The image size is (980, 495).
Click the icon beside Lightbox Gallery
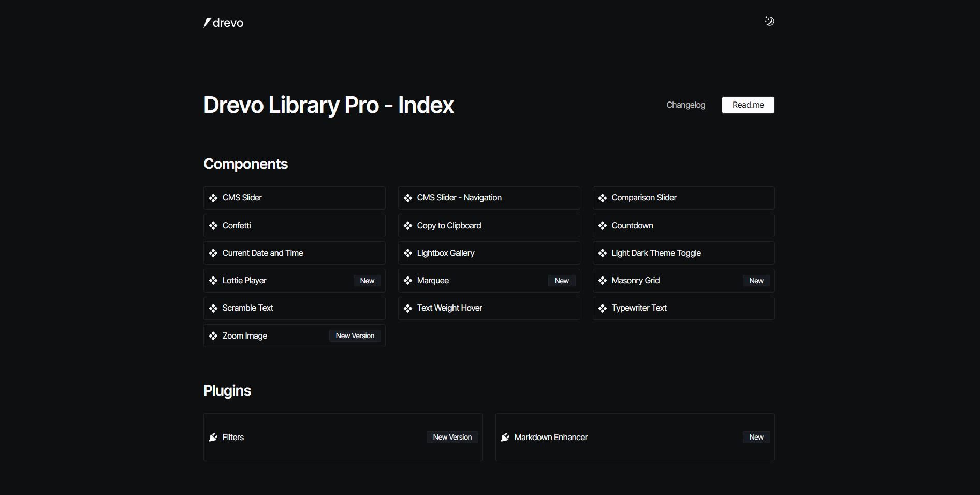408,253
